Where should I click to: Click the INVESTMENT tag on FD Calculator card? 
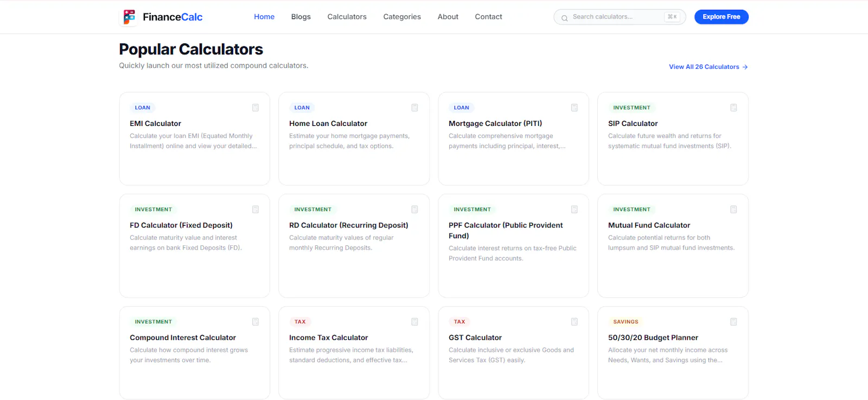coord(154,209)
